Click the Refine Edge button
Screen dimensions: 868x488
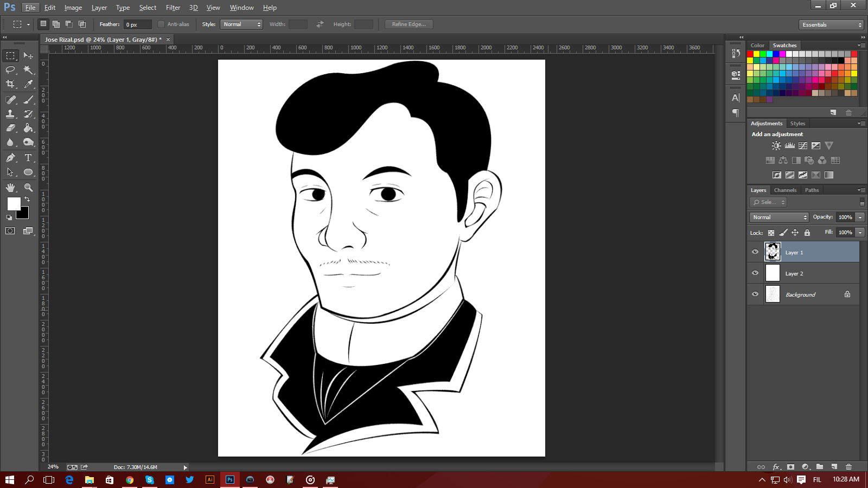tap(409, 24)
